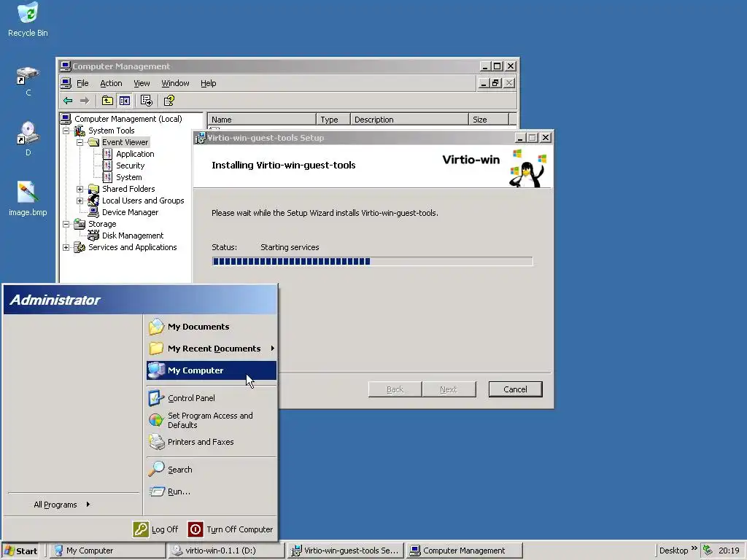Select My Computer in the Start menu
This screenshot has width=747, height=560.
click(x=212, y=370)
